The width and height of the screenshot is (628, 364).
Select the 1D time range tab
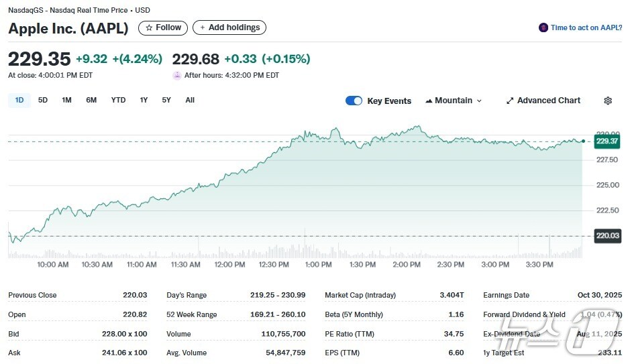pyautogui.click(x=19, y=100)
